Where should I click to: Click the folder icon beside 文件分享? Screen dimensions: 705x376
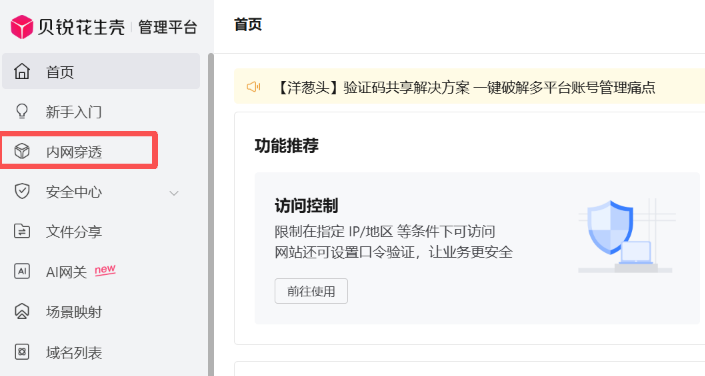pos(22,231)
